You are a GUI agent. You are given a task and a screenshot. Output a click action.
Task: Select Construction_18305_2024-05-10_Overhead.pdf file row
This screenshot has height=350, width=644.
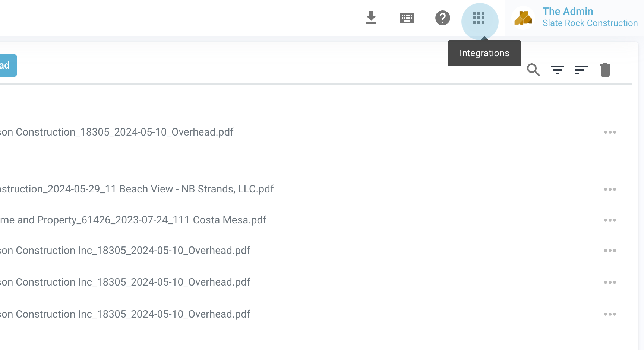116,132
